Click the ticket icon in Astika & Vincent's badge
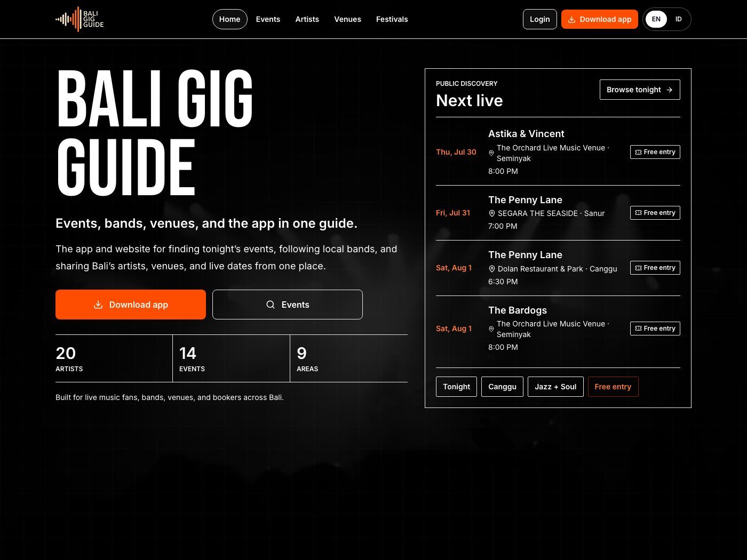 pos(638,152)
